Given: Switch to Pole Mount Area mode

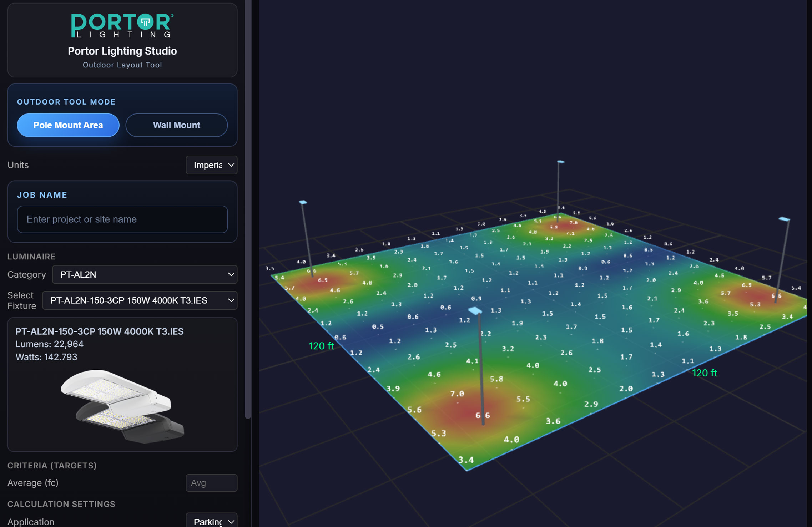Looking at the screenshot, I should point(68,125).
